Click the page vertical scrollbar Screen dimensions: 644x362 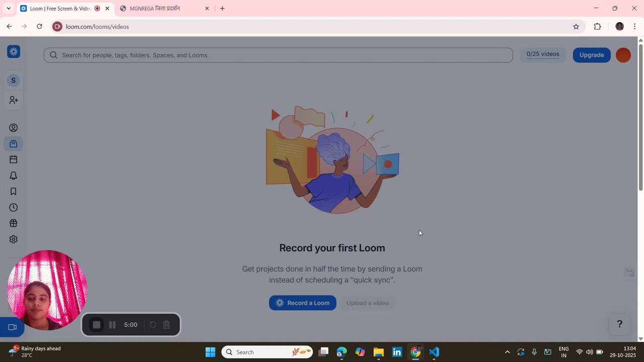(x=641, y=117)
